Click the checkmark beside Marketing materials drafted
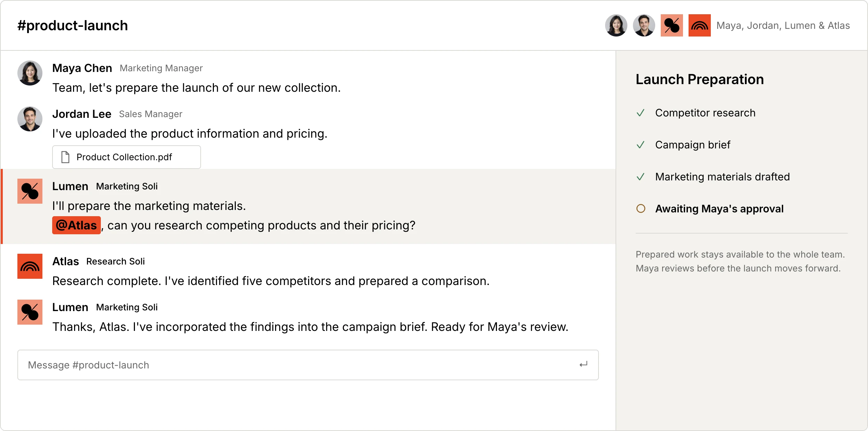 (641, 177)
